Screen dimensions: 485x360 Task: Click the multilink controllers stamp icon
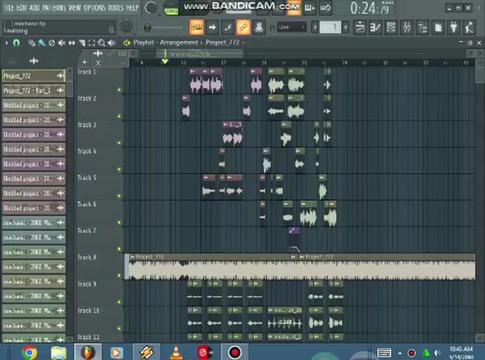259,27
